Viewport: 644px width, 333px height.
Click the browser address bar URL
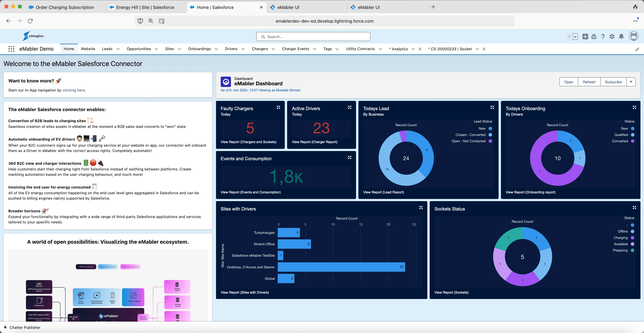point(325,21)
